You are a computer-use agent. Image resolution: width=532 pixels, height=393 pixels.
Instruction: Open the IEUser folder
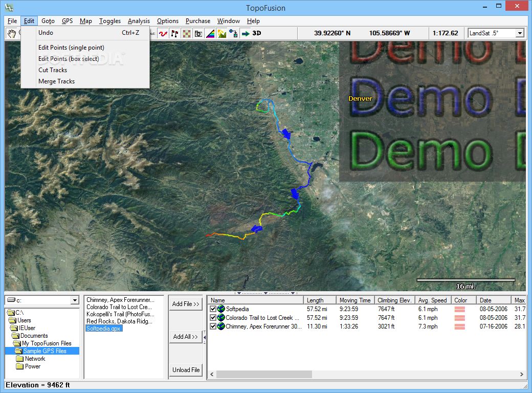23,328
